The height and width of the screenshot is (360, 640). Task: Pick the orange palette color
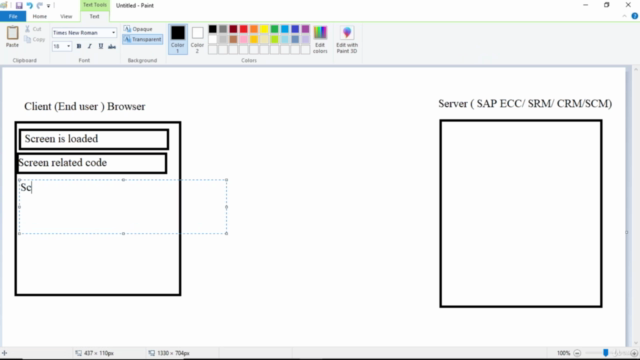254,29
